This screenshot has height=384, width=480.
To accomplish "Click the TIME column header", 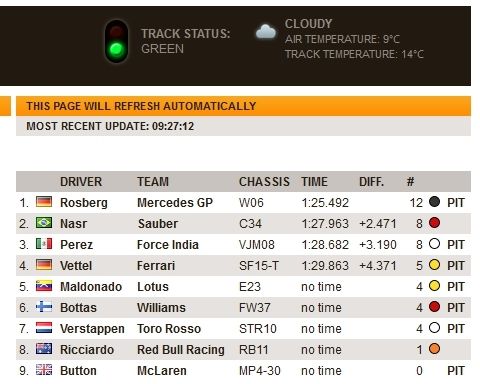I will click(314, 182).
